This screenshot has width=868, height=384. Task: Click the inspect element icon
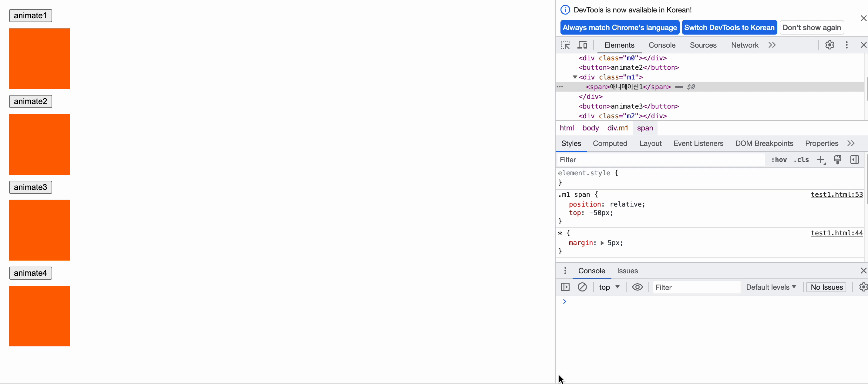click(565, 45)
